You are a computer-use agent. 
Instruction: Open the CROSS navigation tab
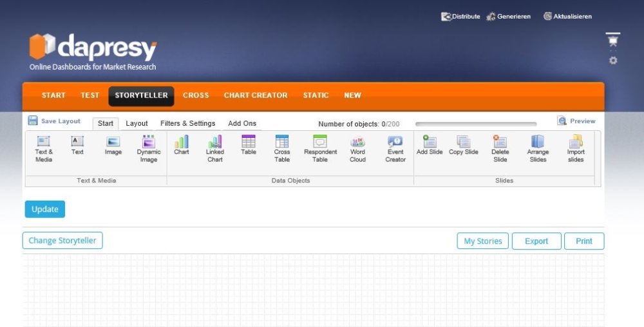[196, 95]
